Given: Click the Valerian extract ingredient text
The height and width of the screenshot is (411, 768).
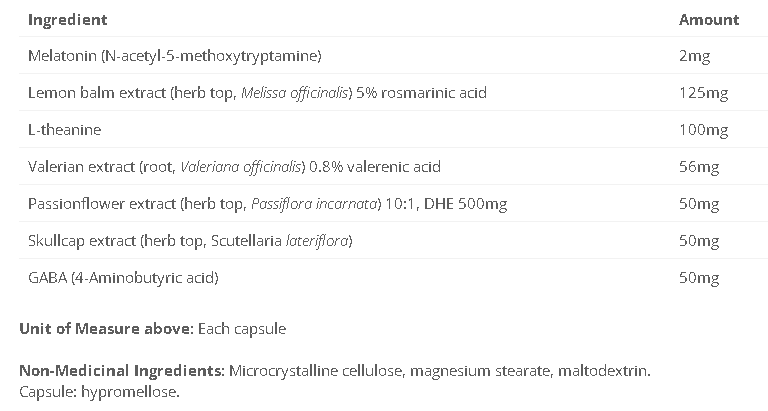Looking at the screenshot, I should point(234,167).
